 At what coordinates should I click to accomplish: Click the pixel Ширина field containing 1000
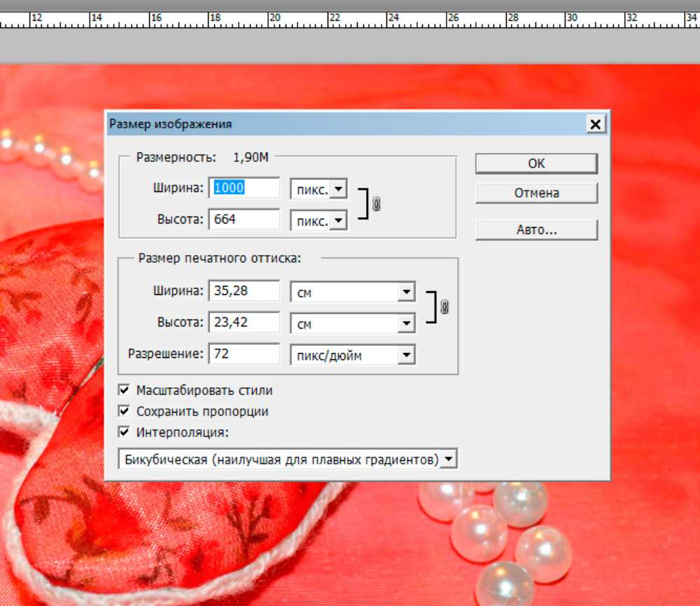pos(244,188)
